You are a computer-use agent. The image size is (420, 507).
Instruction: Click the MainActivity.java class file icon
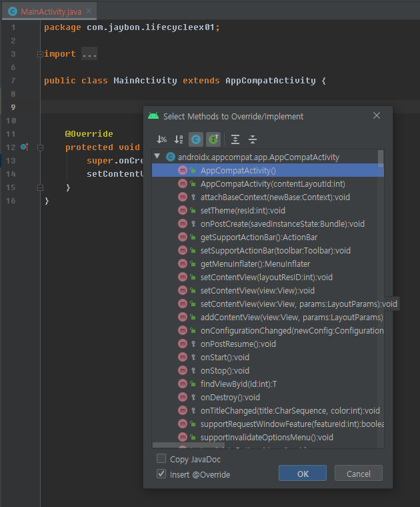[12, 11]
